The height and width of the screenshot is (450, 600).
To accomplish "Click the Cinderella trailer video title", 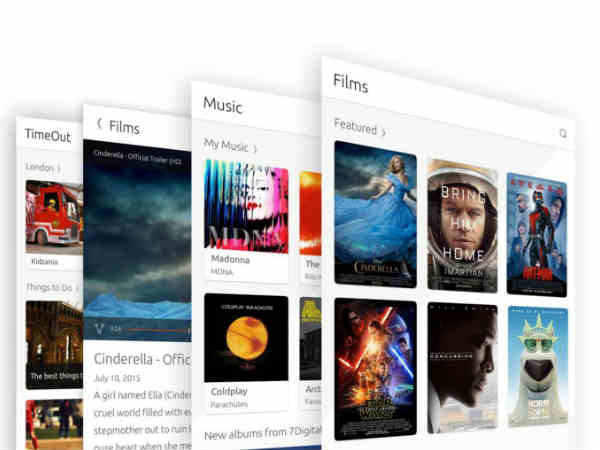I will 140,358.
